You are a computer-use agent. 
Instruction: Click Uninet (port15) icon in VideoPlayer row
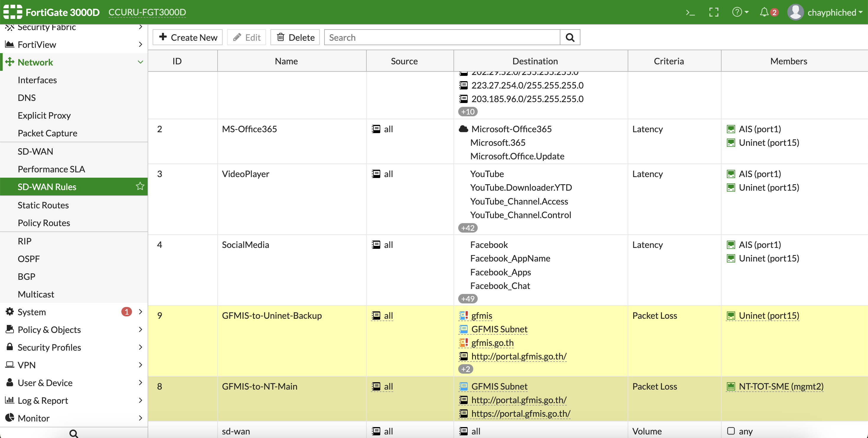click(x=730, y=187)
